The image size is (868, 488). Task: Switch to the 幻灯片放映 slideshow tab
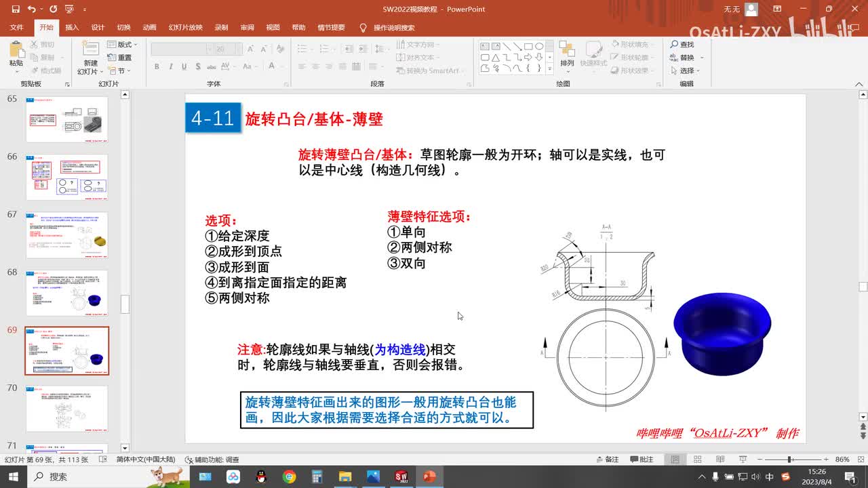[185, 28]
